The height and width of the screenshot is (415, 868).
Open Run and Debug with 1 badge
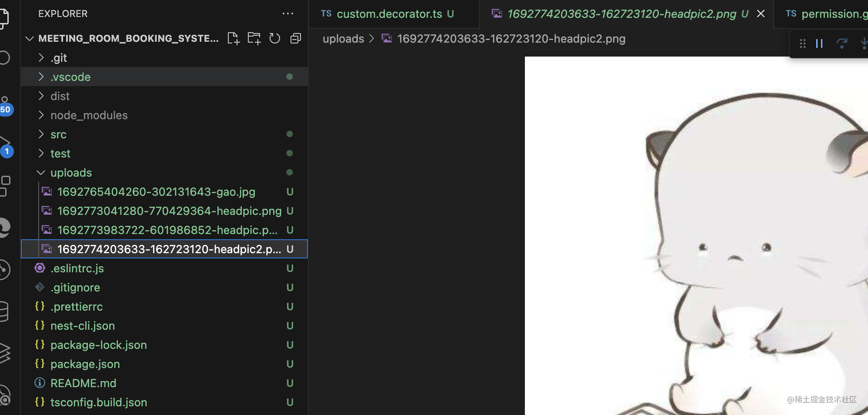(x=5, y=147)
